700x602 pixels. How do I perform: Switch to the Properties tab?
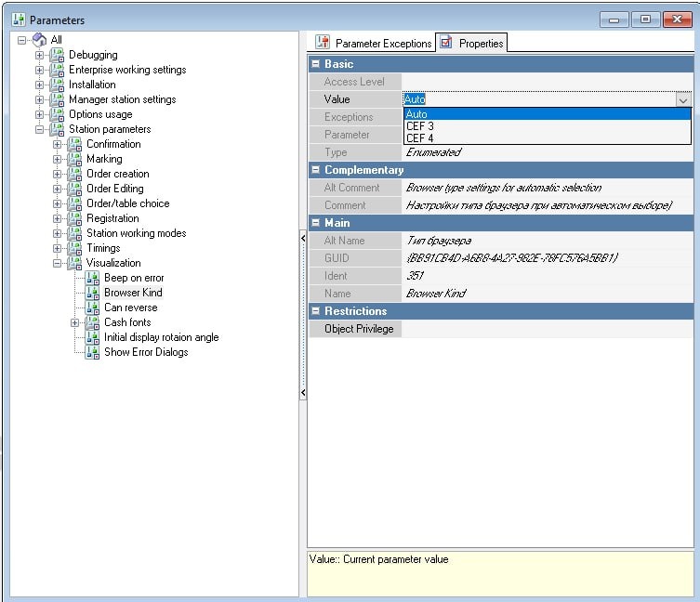click(x=472, y=43)
